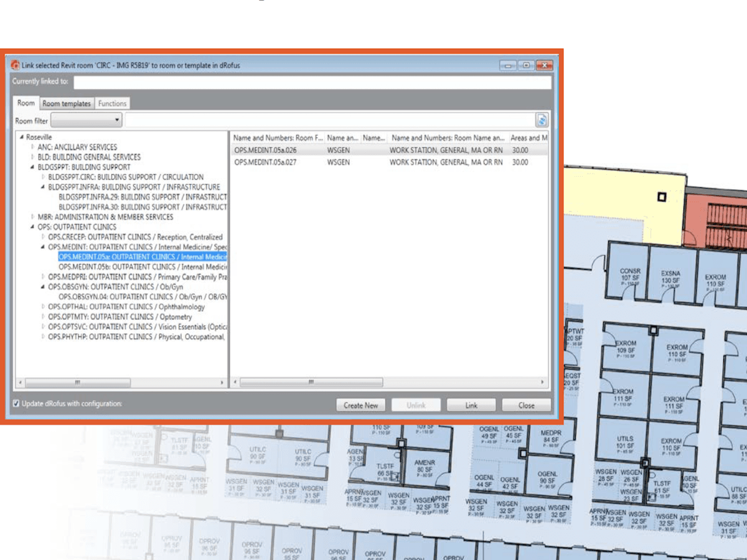Click the EXSNA 130 SF room in the floor plan
The width and height of the screenshot is (747, 560).
[x=670, y=276]
